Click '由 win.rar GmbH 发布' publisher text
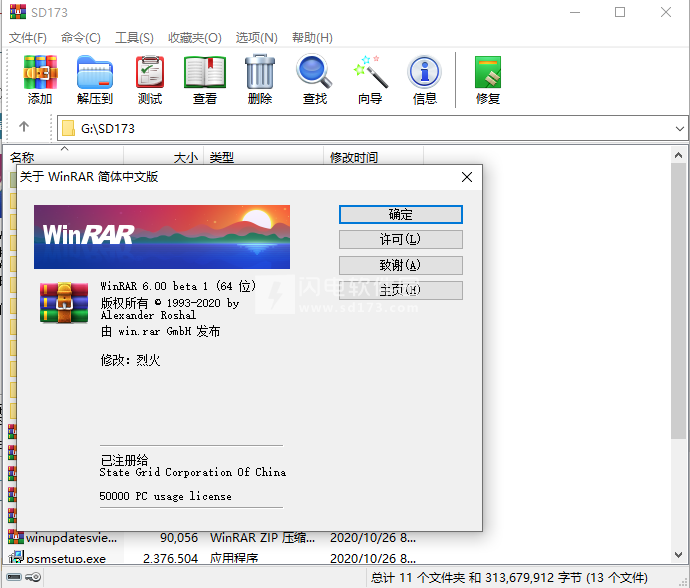Viewport: 690px width, 588px height. [x=161, y=331]
